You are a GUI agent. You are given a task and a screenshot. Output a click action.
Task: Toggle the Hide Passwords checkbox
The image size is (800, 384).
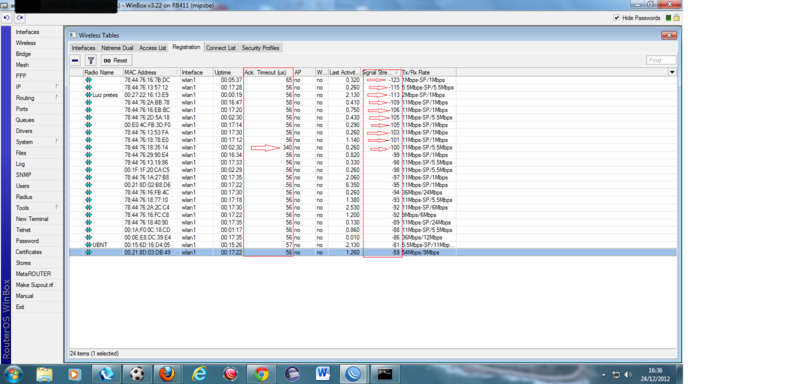[x=617, y=18]
